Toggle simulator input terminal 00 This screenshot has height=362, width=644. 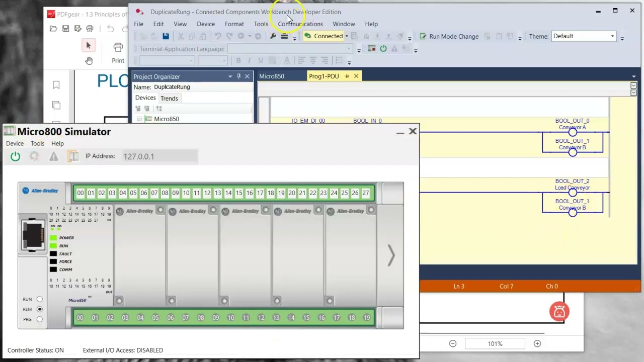coord(80,193)
